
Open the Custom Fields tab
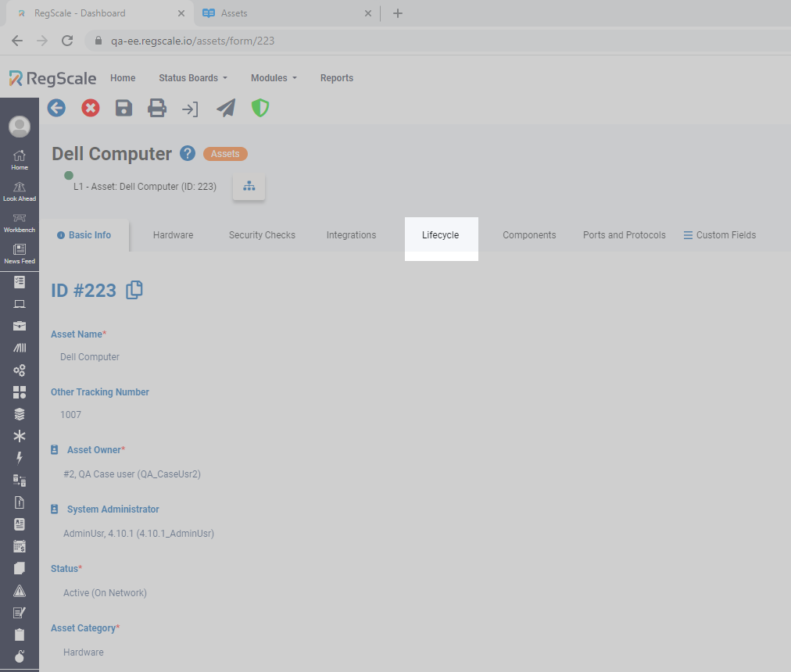coord(720,235)
